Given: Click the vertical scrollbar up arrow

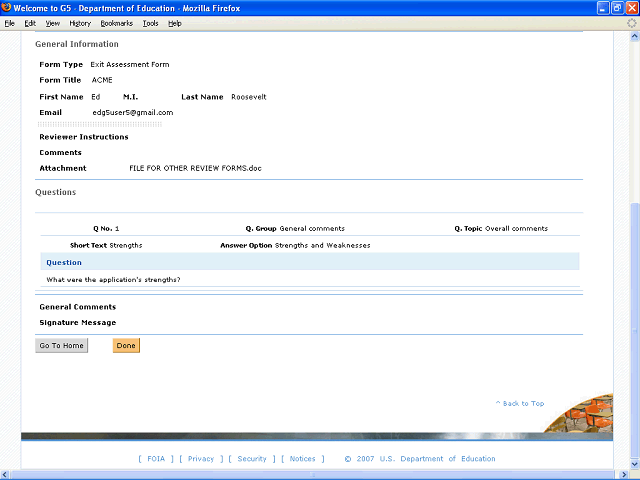Looking at the screenshot, I should click(634, 37).
